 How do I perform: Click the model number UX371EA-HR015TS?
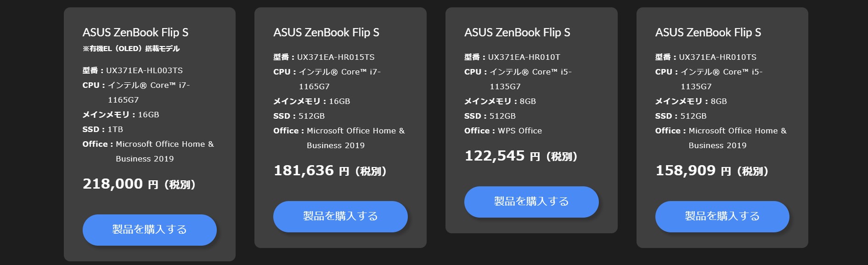tap(336, 57)
